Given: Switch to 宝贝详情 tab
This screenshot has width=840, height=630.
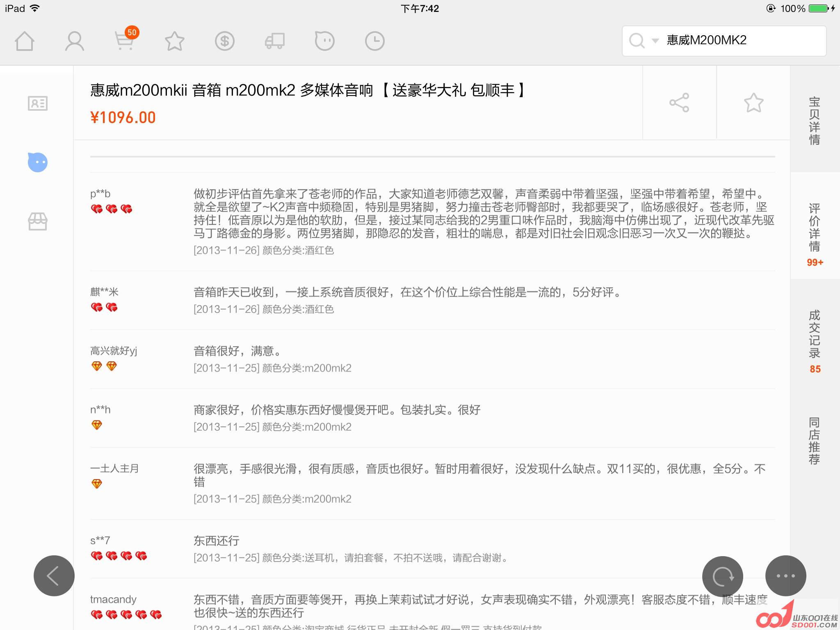Looking at the screenshot, I should (815, 120).
